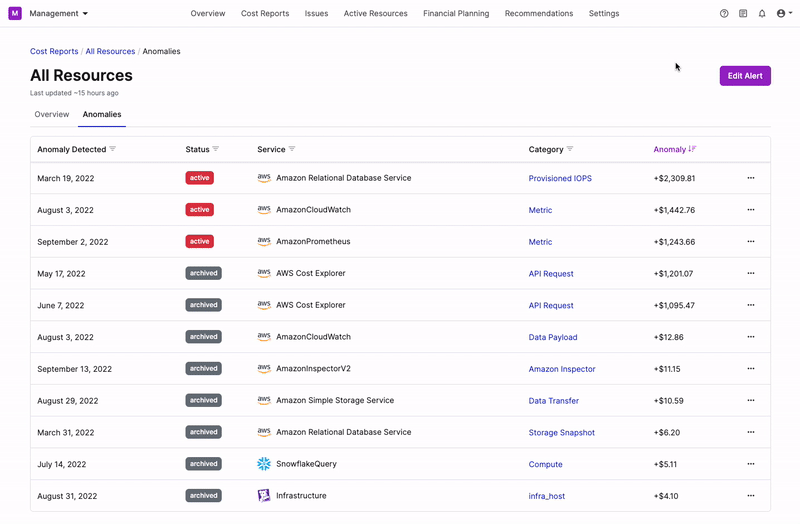Open row menu for March 19, 2022 anomaly
The image size is (800, 524).
pyautogui.click(x=751, y=178)
